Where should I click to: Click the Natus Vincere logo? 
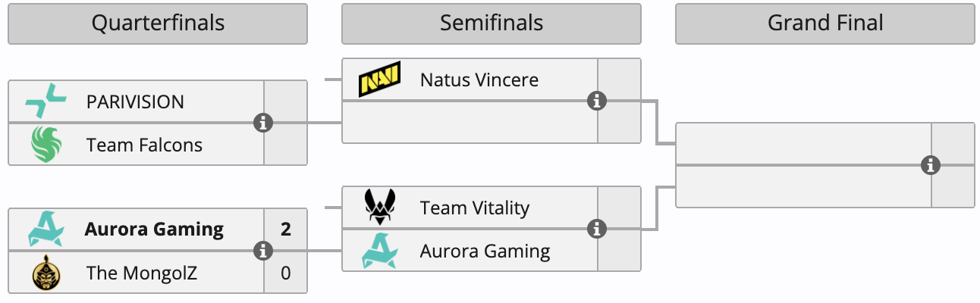[x=379, y=80]
